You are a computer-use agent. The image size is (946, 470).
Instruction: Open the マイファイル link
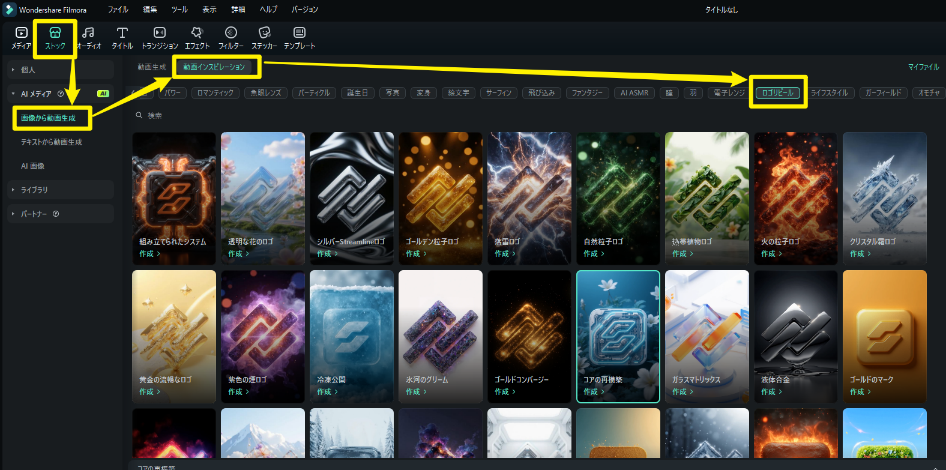pyautogui.click(x=924, y=67)
